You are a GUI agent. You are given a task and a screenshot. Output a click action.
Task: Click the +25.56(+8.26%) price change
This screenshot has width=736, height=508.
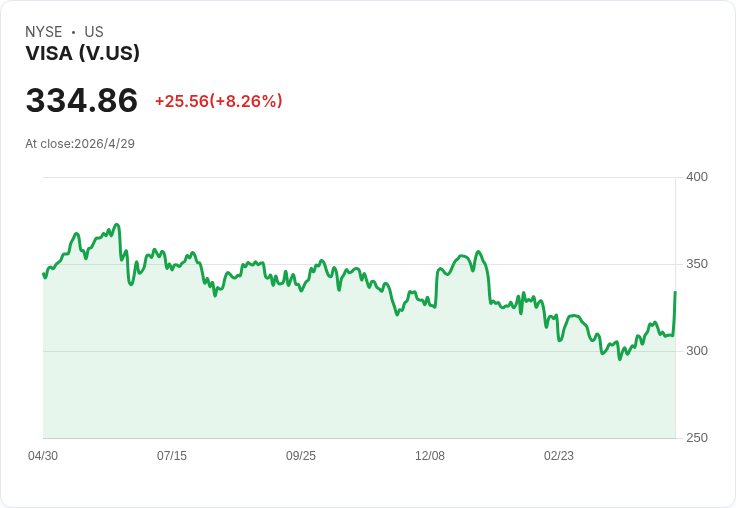point(218,101)
